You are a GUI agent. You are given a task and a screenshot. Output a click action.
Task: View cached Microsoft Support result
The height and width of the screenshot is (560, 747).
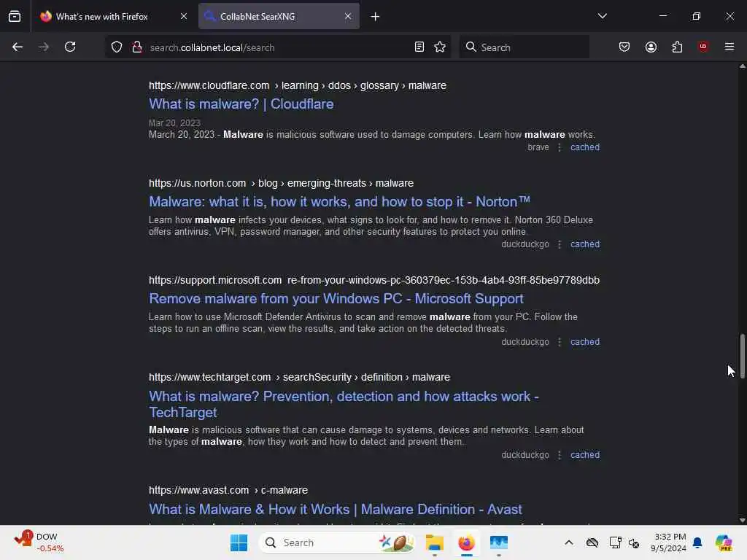click(x=585, y=342)
